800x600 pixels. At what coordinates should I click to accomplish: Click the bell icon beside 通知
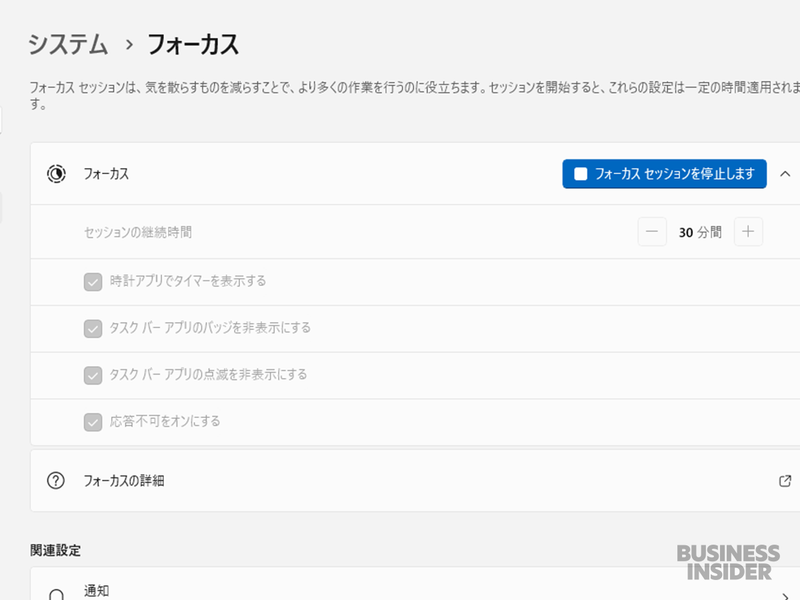click(x=56, y=594)
